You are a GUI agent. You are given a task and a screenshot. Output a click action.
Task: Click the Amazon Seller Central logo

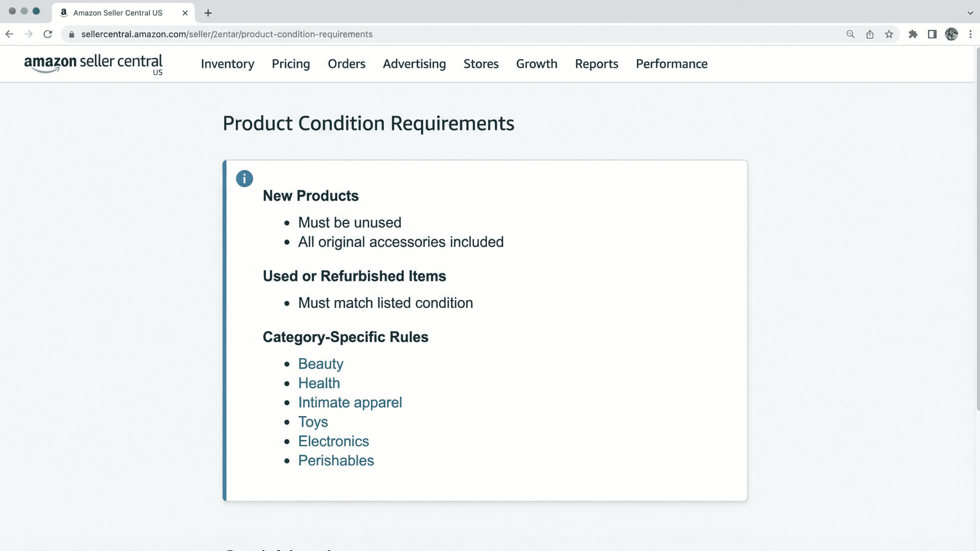pyautogui.click(x=93, y=64)
